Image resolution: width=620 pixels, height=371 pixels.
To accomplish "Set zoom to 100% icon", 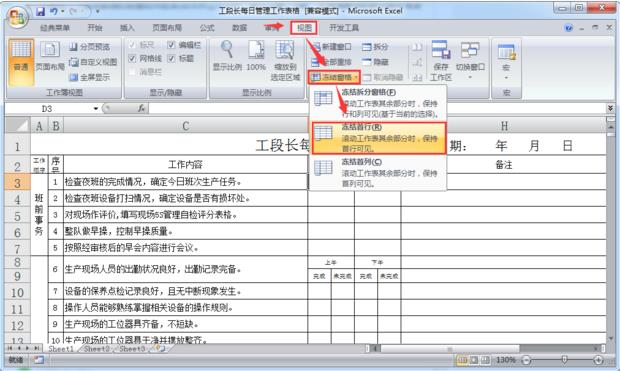I will click(256, 56).
